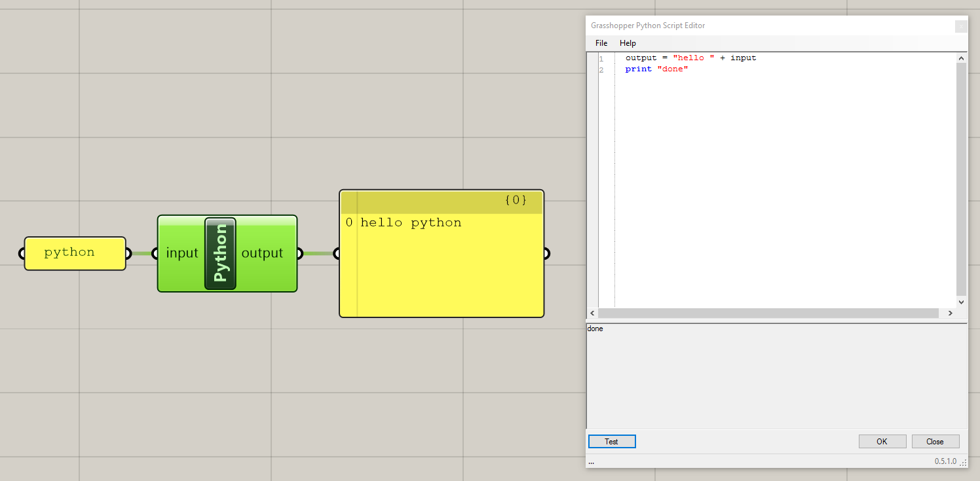Image resolution: width=980 pixels, height=481 pixels.
Task: Click line number 2 in the editor gutter
Action: 601,69
